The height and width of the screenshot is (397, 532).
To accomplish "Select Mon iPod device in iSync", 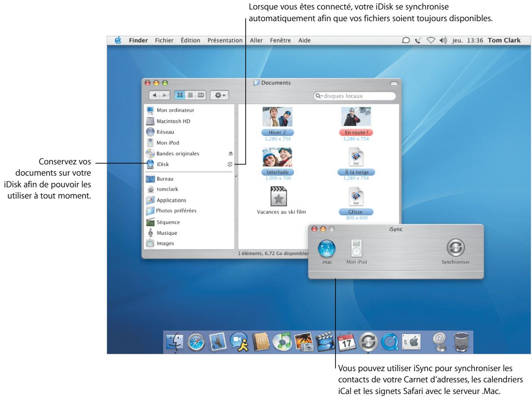I will 357,251.
